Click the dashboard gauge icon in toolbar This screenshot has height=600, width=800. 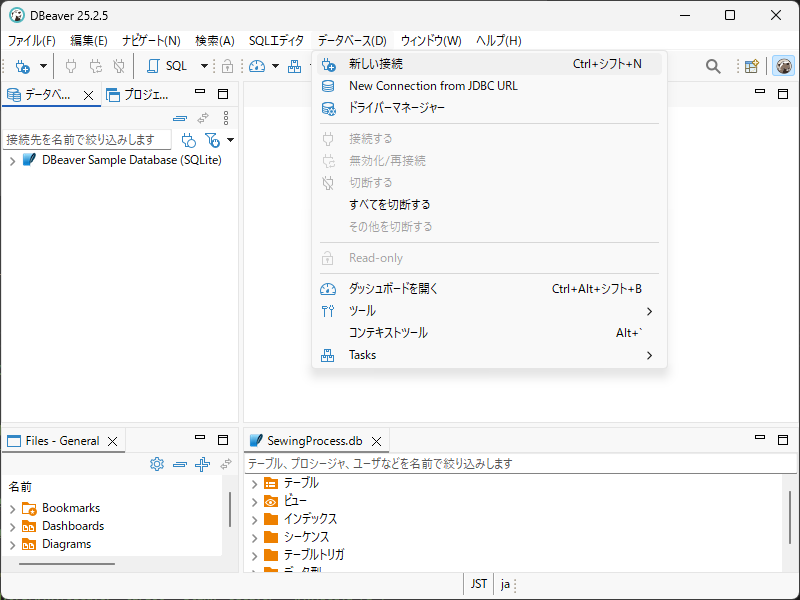pos(257,66)
